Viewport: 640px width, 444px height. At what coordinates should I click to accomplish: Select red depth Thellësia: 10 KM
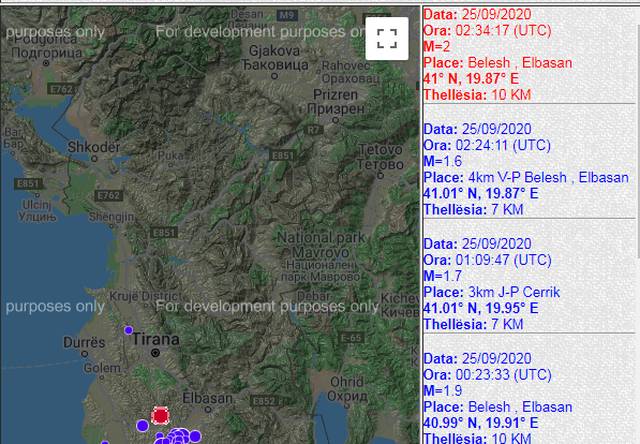(477, 95)
